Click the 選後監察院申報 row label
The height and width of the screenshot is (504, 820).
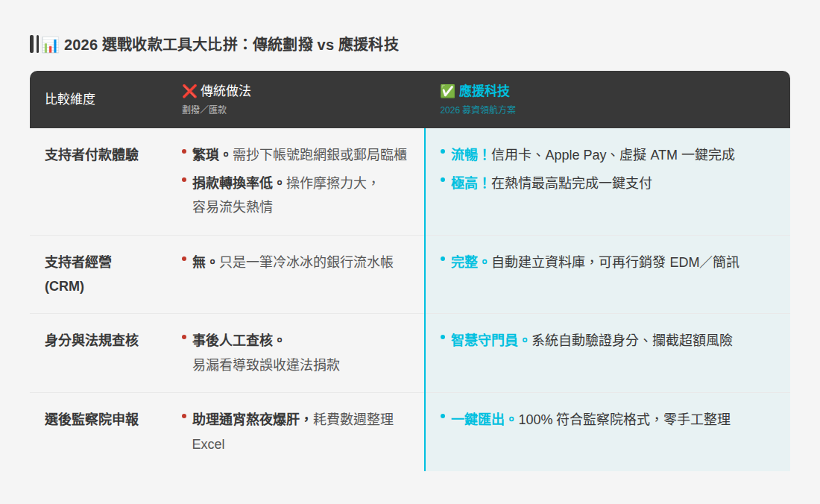[x=92, y=419]
